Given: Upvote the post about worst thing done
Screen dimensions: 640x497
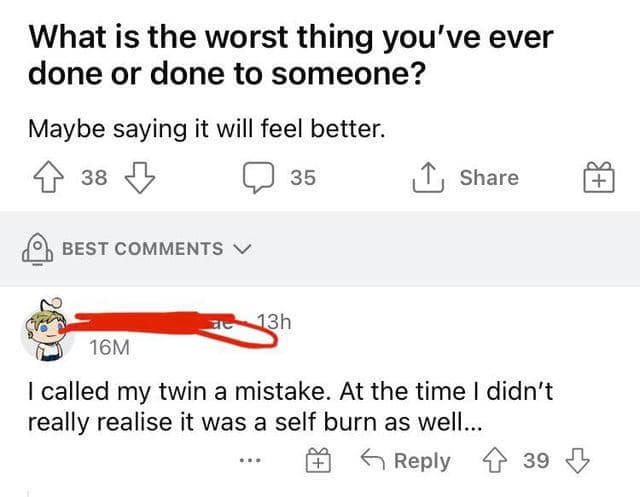Looking at the screenshot, I should pyautogui.click(x=44, y=178).
